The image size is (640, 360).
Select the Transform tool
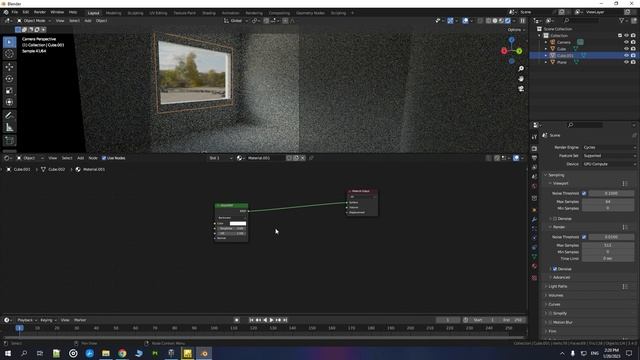click(x=9, y=102)
